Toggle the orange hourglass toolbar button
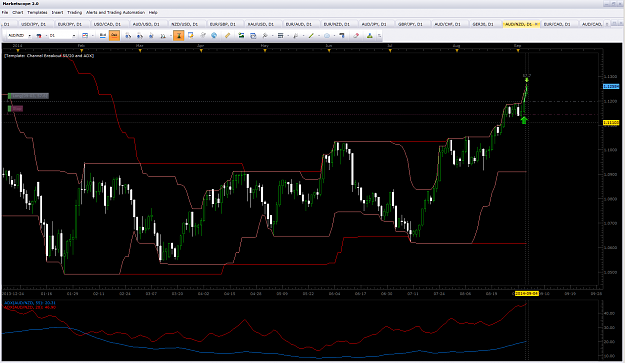Viewport: 625px width, 363px height. [179, 35]
